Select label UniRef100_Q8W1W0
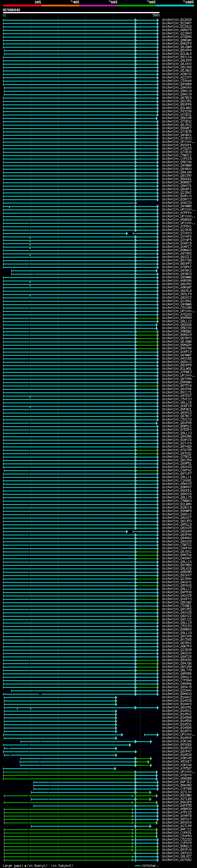197x868 pixels. point(177,40)
